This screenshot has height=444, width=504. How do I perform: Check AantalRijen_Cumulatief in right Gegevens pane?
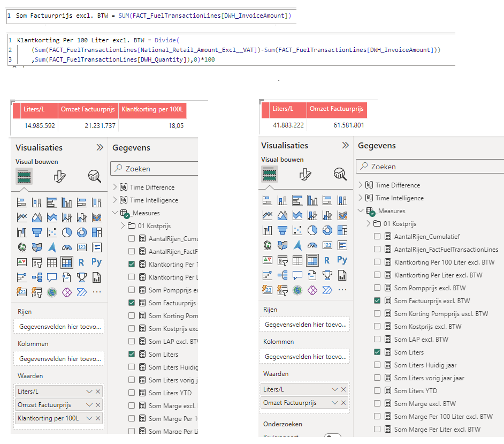point(377,236)
